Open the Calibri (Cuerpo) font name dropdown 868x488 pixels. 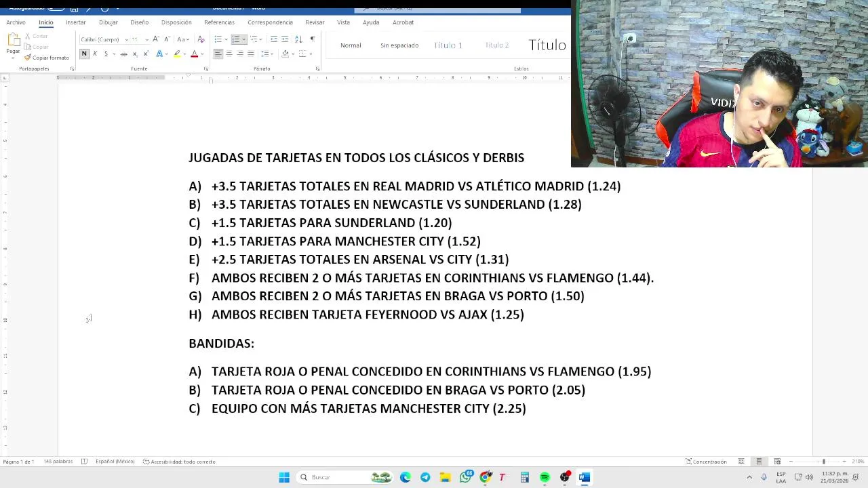[126, 39]
